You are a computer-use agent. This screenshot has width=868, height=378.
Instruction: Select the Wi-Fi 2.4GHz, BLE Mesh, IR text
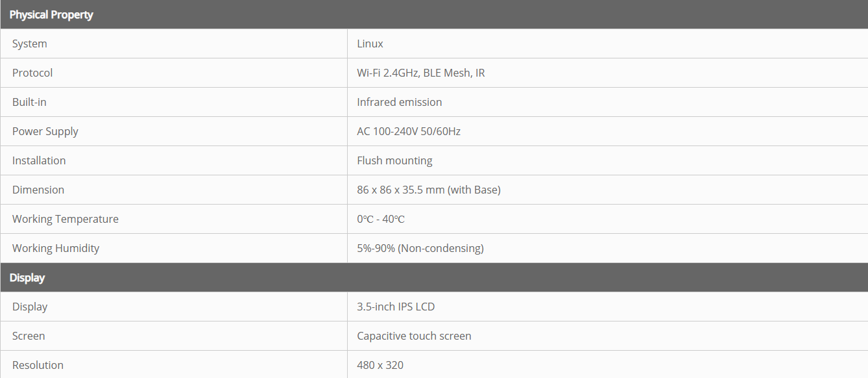point(420,73)
